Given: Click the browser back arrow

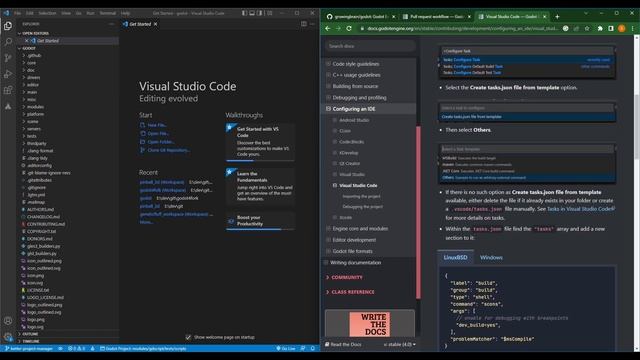Looking at the screenshot, I should [x=328, y=29].
